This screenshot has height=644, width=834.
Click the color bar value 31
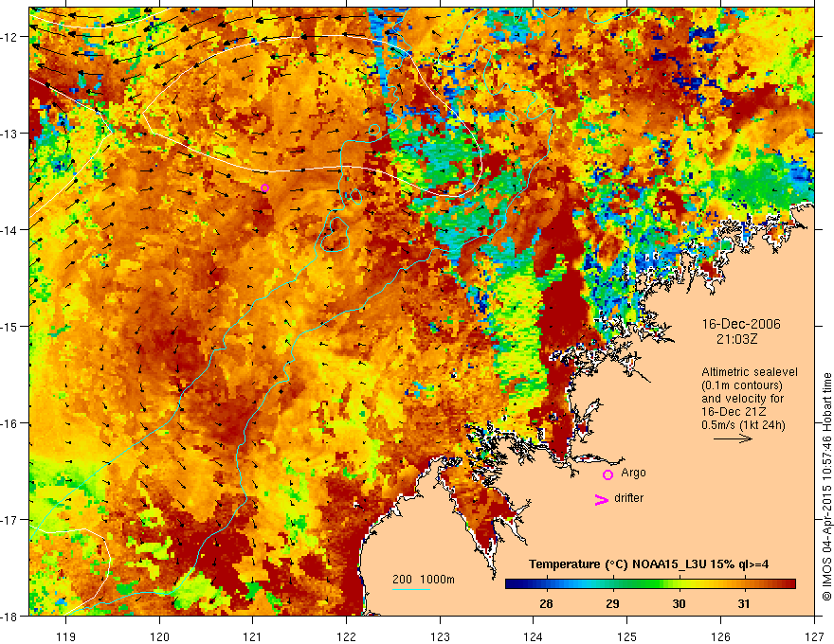[x=744, y=603]
